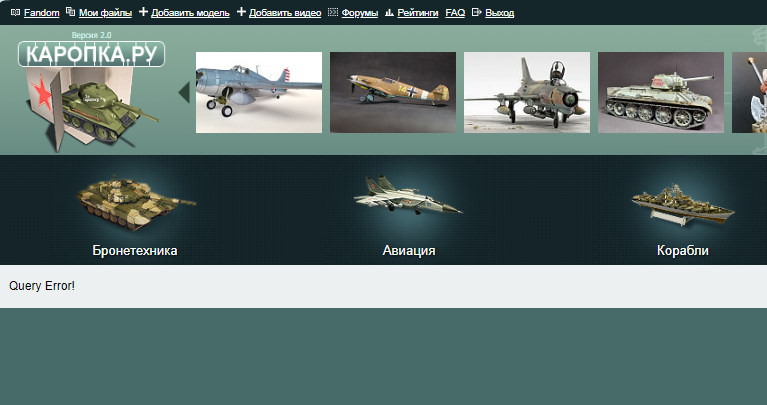
Task: Click the Fandom icon in top bar
Action: click(x=15, y=13)
